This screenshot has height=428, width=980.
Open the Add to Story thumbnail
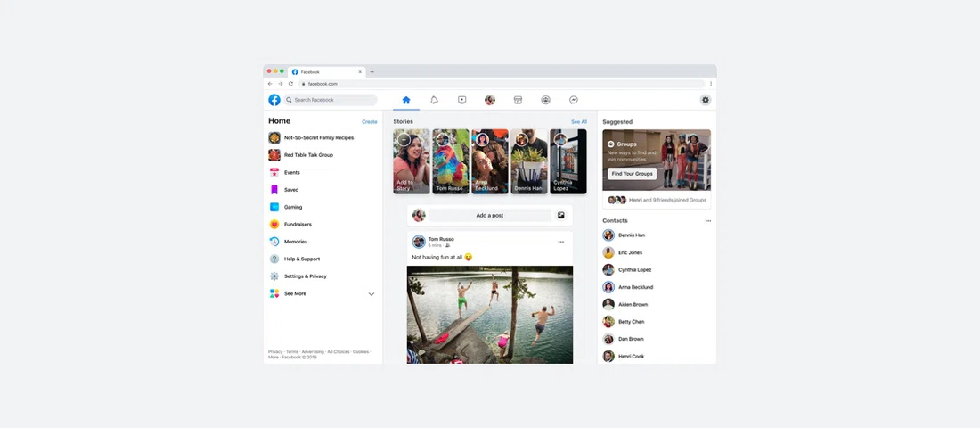[x=412, y=161]
